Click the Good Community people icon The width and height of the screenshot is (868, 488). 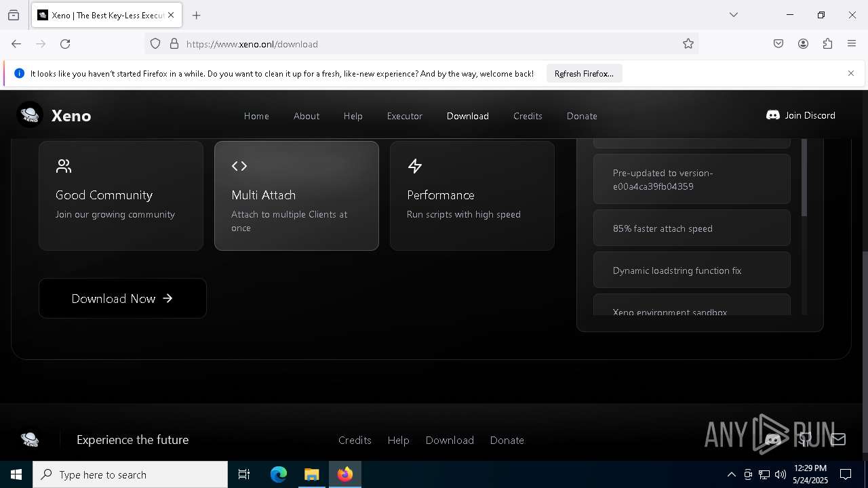[x=64, y=166]
